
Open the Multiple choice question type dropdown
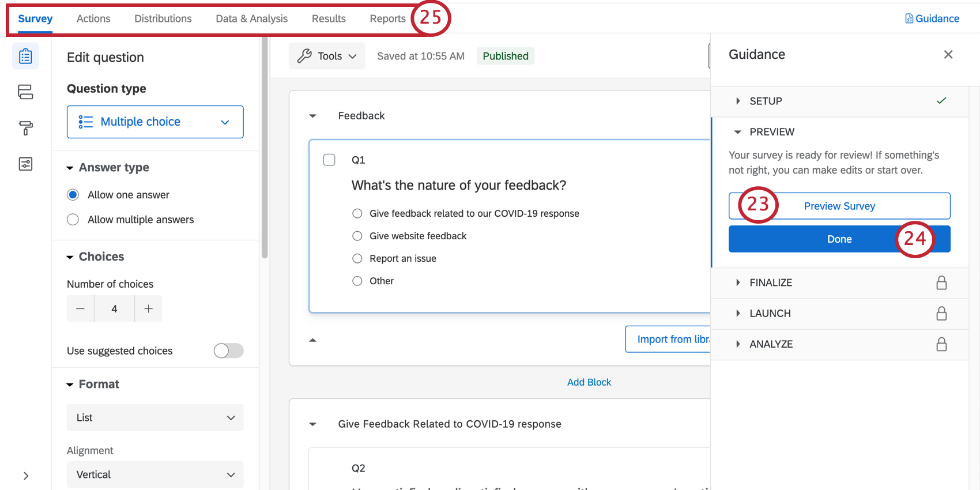pos(155,122)
